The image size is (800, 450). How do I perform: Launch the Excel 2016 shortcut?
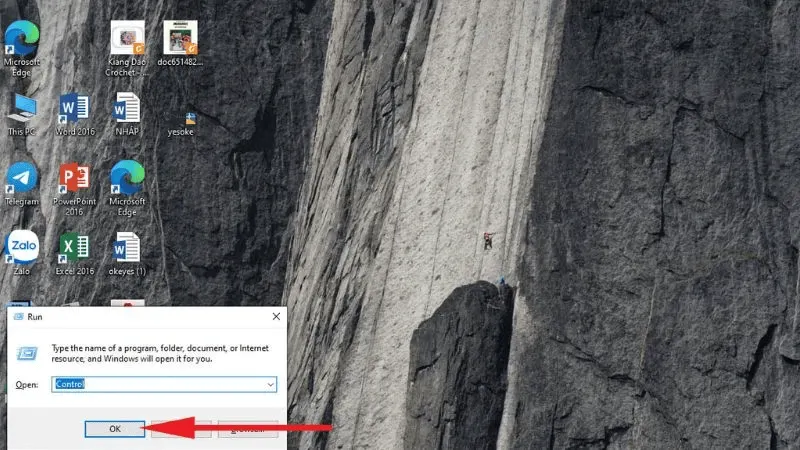75,249
